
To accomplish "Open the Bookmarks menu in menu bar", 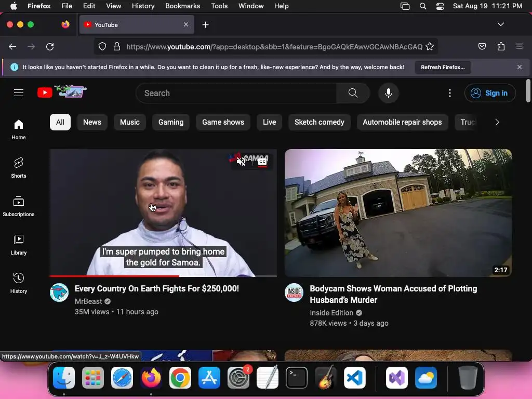I will coord(182,6).
